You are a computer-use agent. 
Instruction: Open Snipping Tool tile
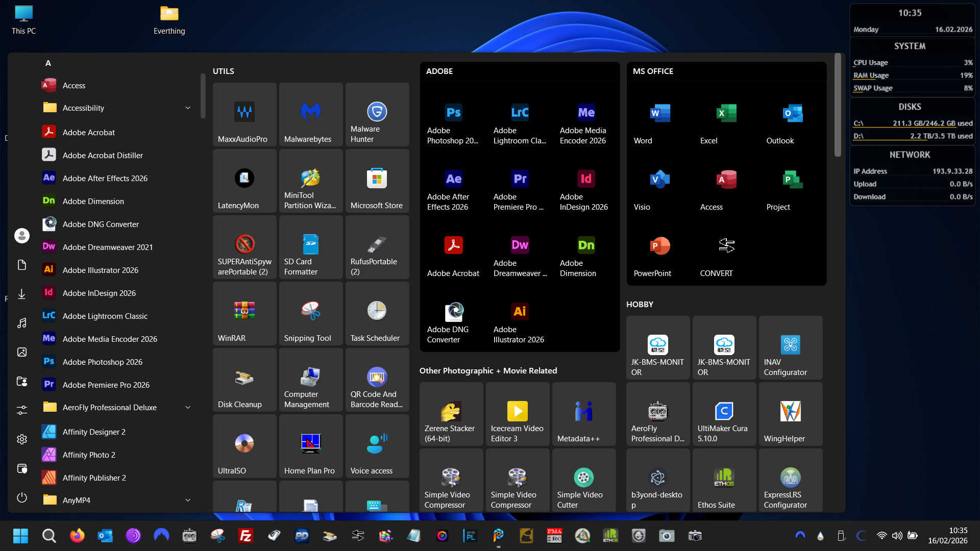click(x=310, y=314)
